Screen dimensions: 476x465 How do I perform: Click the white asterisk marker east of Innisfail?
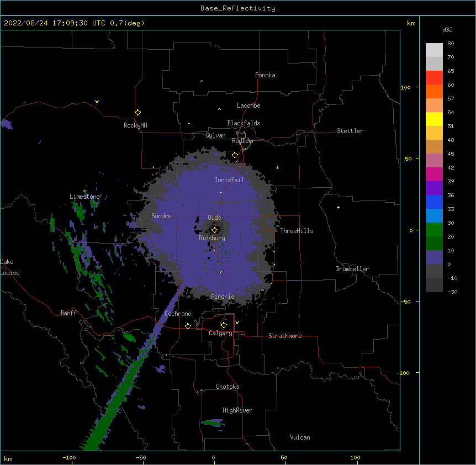click(277, 167)
